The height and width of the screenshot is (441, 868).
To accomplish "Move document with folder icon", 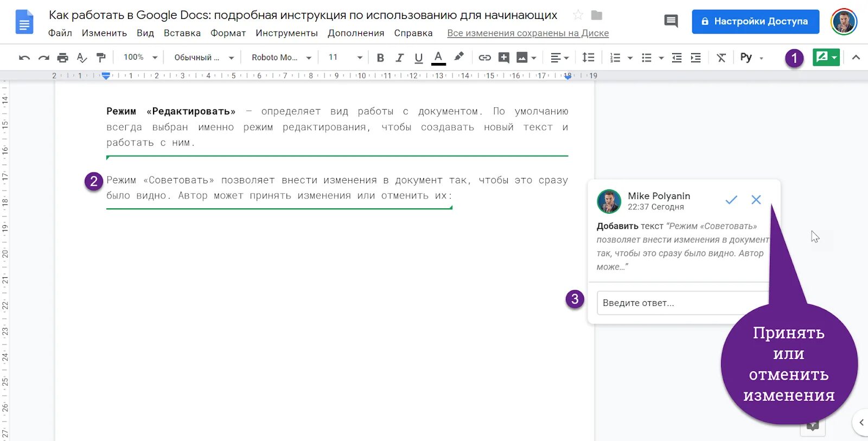I will 597,15.
